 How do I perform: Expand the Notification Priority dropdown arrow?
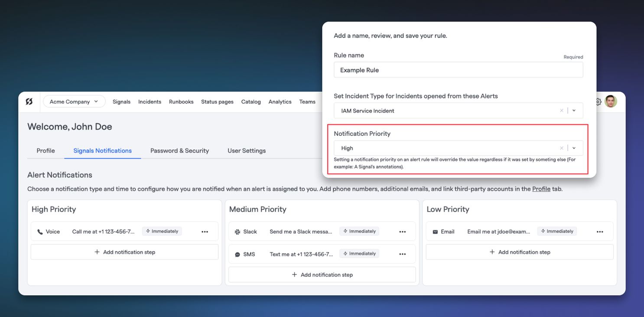pos(574,148)
